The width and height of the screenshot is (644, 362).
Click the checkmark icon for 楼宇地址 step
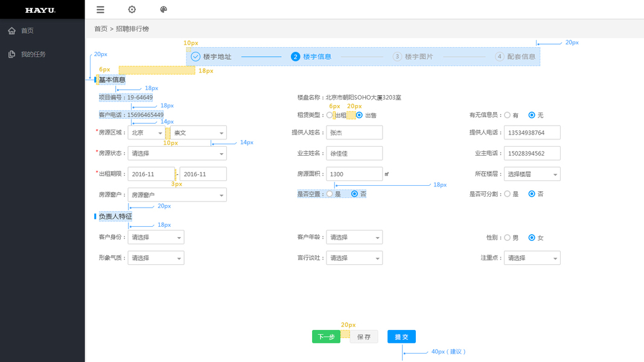196,57
